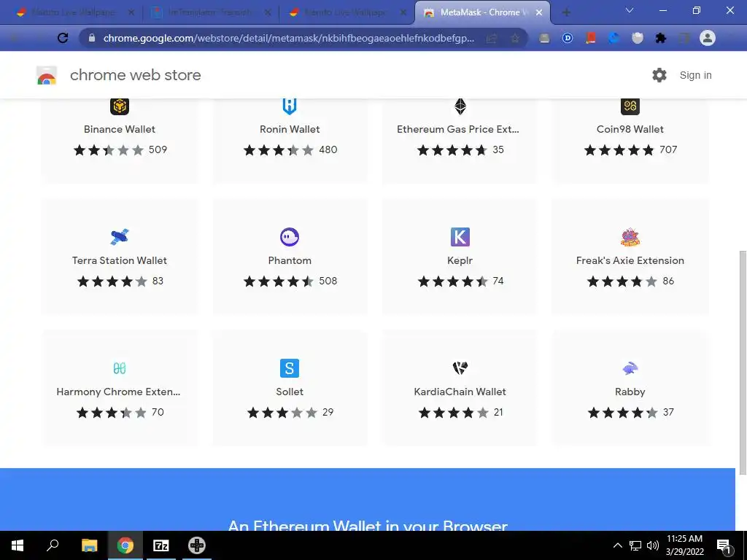Open the notification center
Image resolution: width=747 pixels, height=560 pixels.
click(724, 545)
